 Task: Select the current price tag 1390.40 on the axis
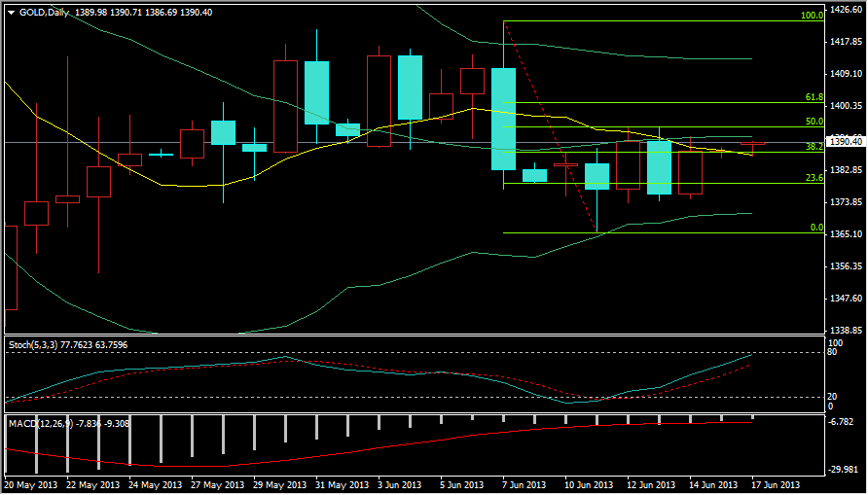845,142
